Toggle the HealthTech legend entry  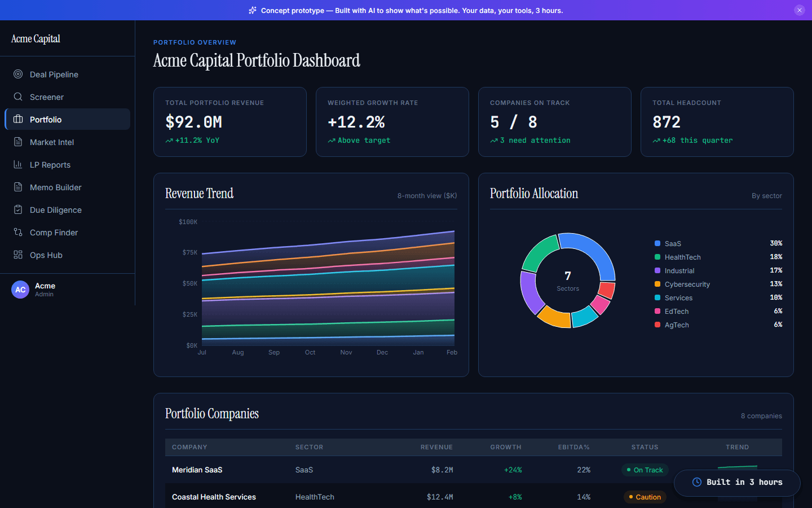coord(682,257)
